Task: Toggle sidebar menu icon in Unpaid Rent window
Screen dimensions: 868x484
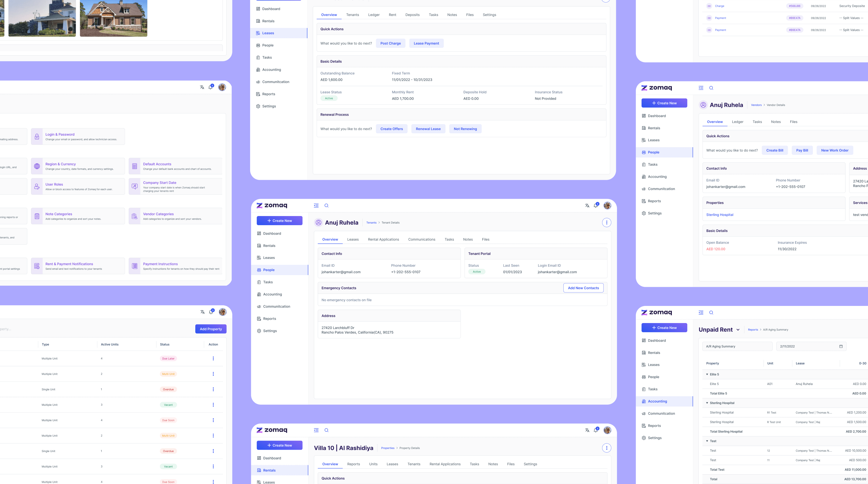Action: click(x=701, y=312)
